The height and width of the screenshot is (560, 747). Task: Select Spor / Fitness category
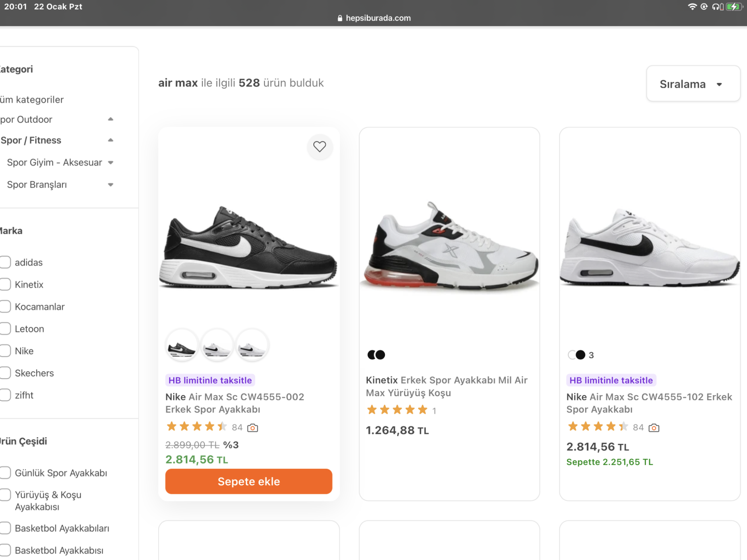point(31,141)
